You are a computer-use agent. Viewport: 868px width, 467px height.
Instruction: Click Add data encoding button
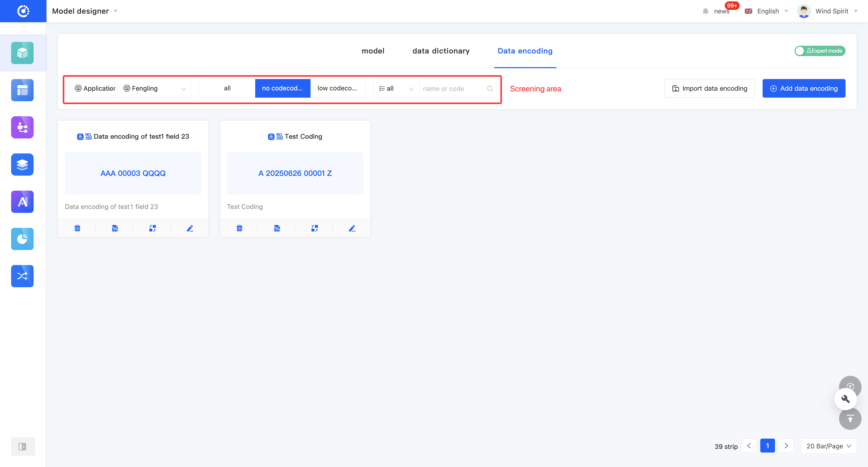pos(804,88)
